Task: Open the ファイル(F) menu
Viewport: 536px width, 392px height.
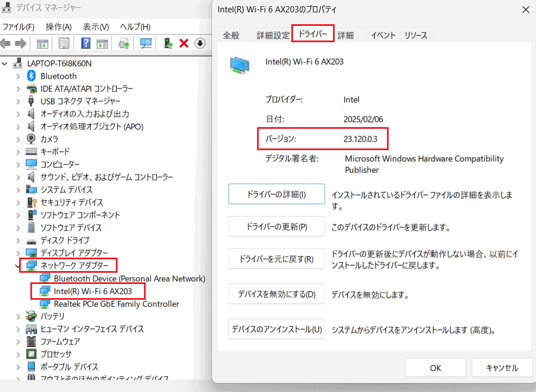Action: (x=19, y=27)
